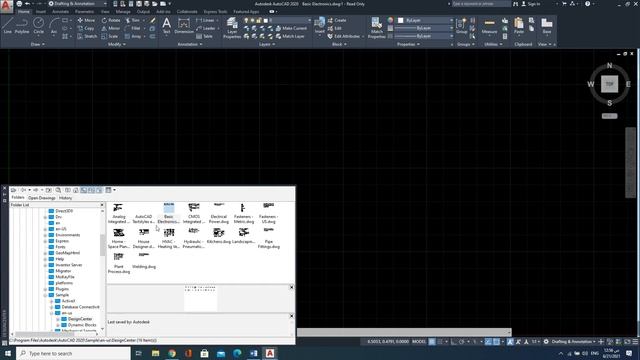Expand the Layers panel
Image resolution: width=640 pixels, height=360 pixels.
tap(267, 44)
